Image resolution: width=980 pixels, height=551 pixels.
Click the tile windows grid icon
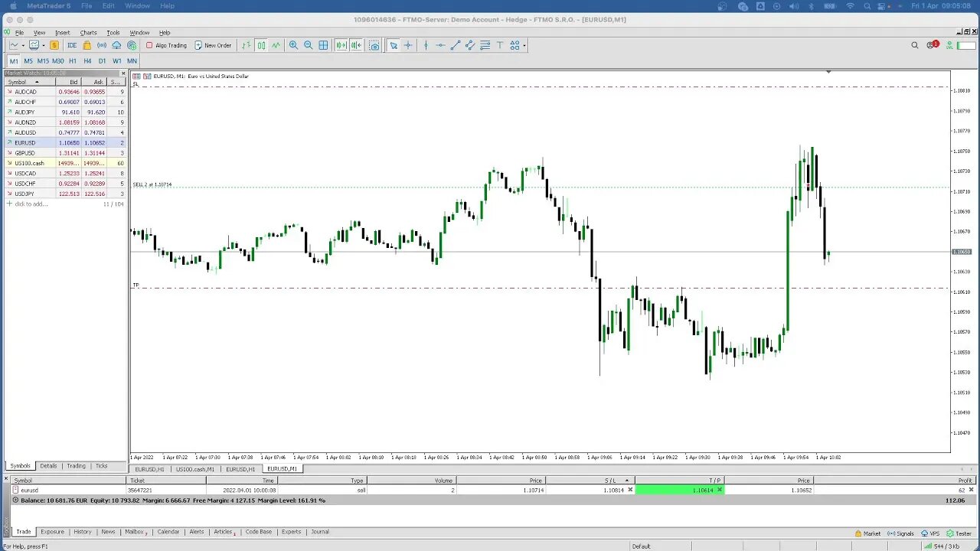pyautogui.click(x=323, y=45)
